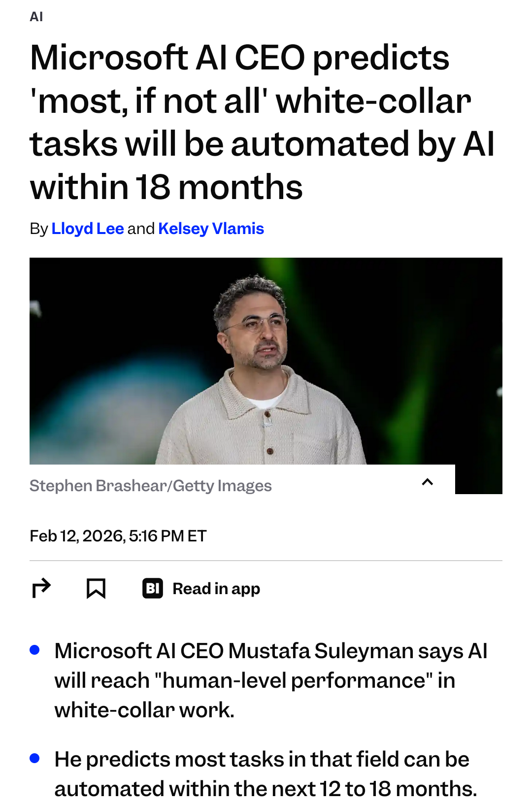Click the word "By" in the byline
Screen dimensions: 532x804
coord(38,229)
